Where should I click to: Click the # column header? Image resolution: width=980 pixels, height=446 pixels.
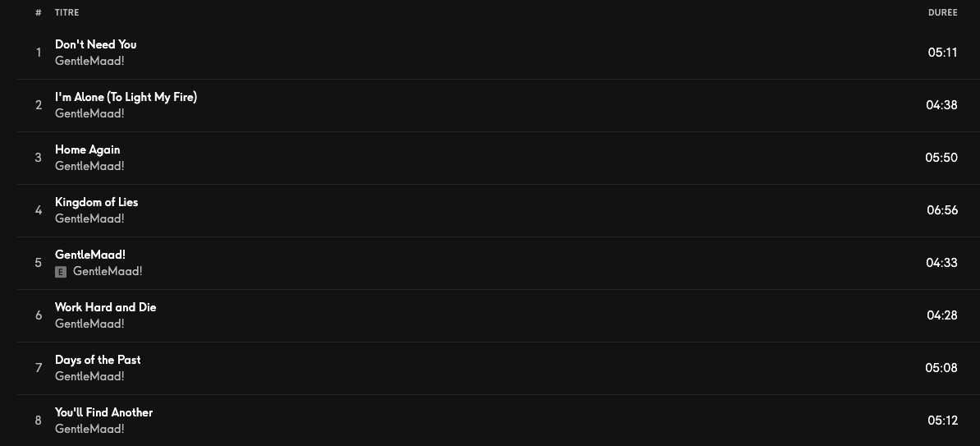pos(38,12)
